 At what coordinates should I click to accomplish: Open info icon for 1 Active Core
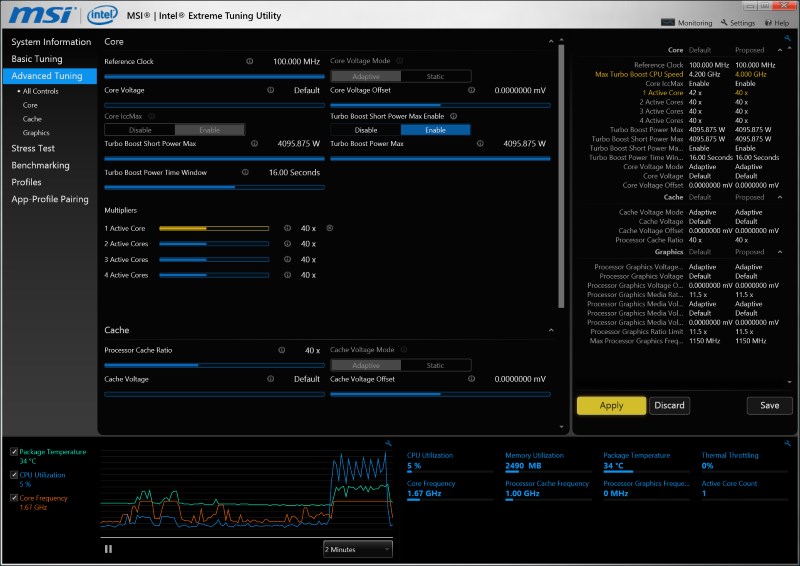(287, 229)
